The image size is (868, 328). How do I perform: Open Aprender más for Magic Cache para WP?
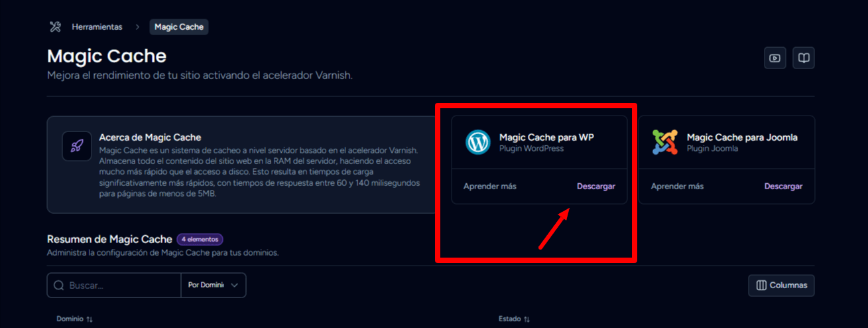[x=490, y=187]
